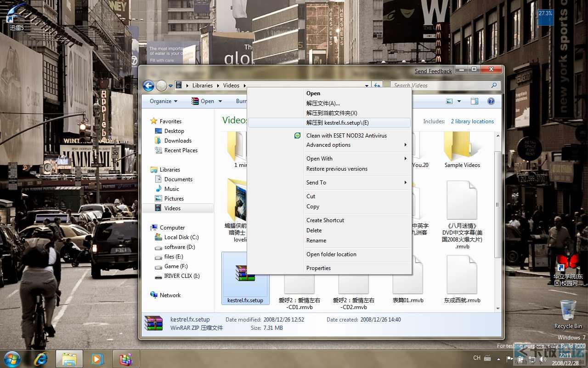Click the Send Feedback link

click(433, 71)
